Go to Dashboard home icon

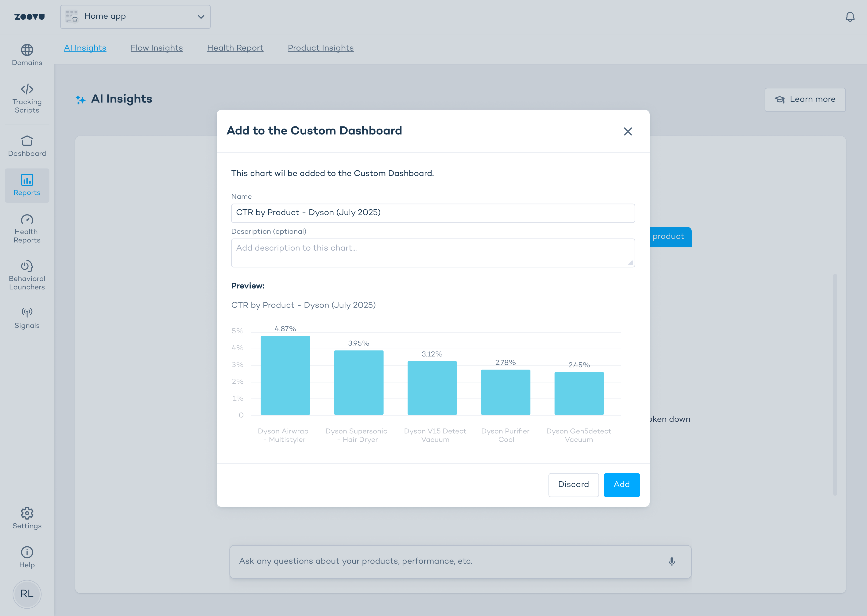pyautogui.click(x=27, y=141)
